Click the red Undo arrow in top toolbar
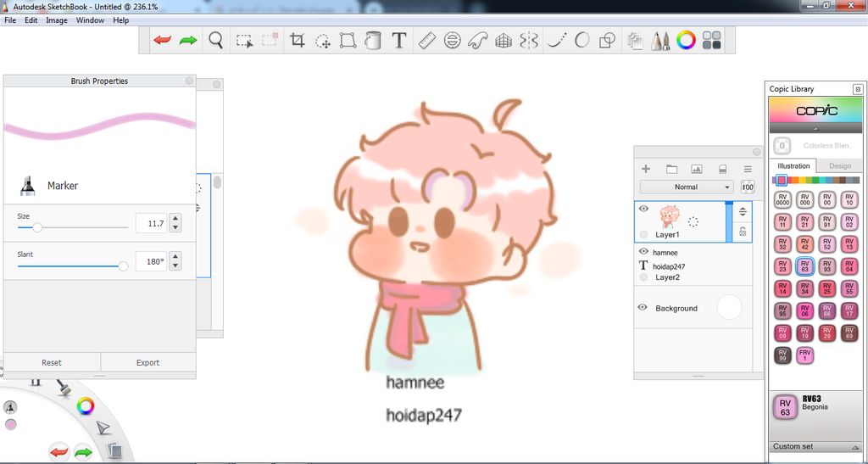This screenshot has width=868, height=464. [162, 41]
